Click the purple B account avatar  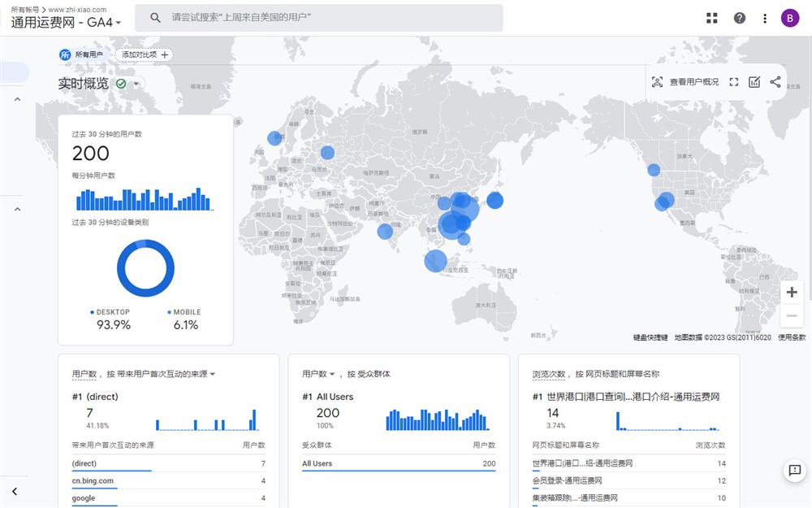[790, 18]
